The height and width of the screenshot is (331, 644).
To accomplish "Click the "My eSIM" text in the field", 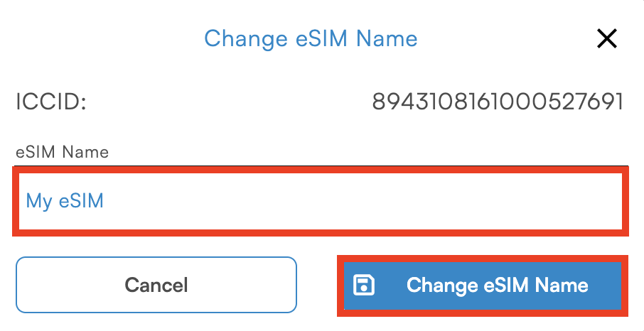I will coord(65,201).
